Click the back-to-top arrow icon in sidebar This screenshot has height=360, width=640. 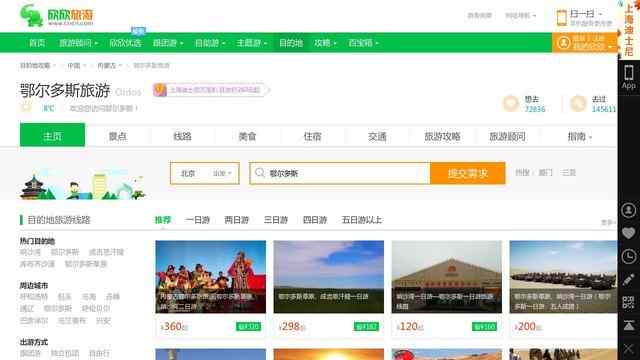click(x=629, y=325)
